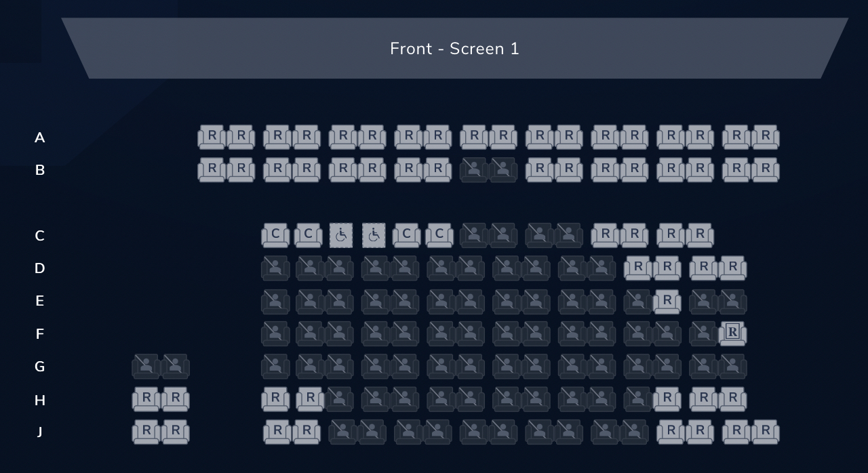Select the rightmost available seat in row C
The width and height of the screenshot is (868, 473).
coord(700,235)
